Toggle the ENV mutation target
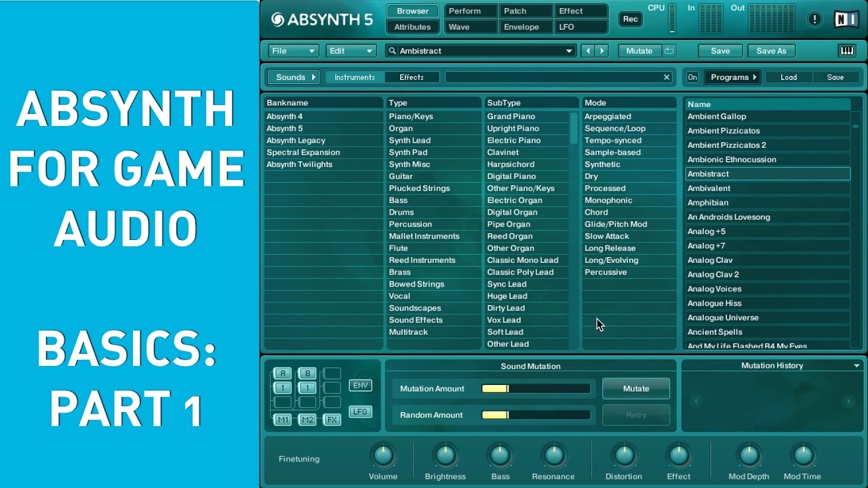 click(x=361, y=386)
